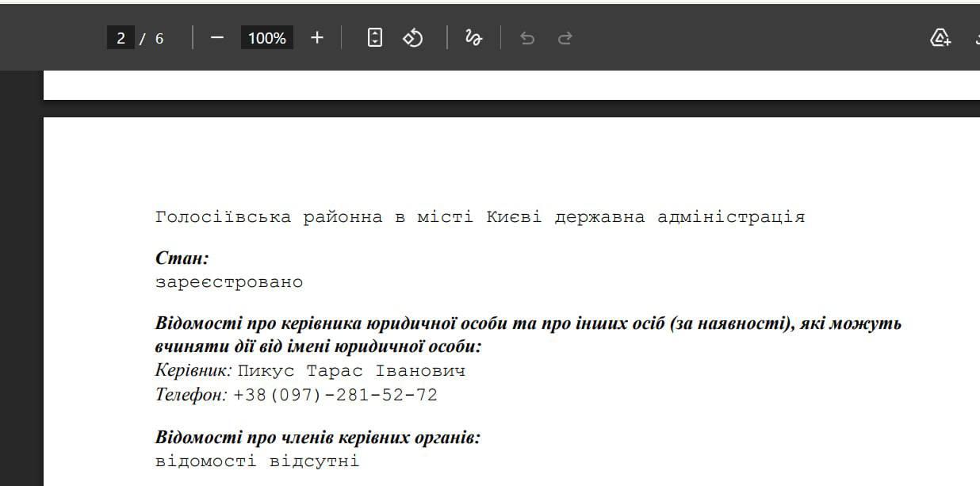Click the current page number field
This screenshot has height=486, width=980.
click(x=121, y=38)
